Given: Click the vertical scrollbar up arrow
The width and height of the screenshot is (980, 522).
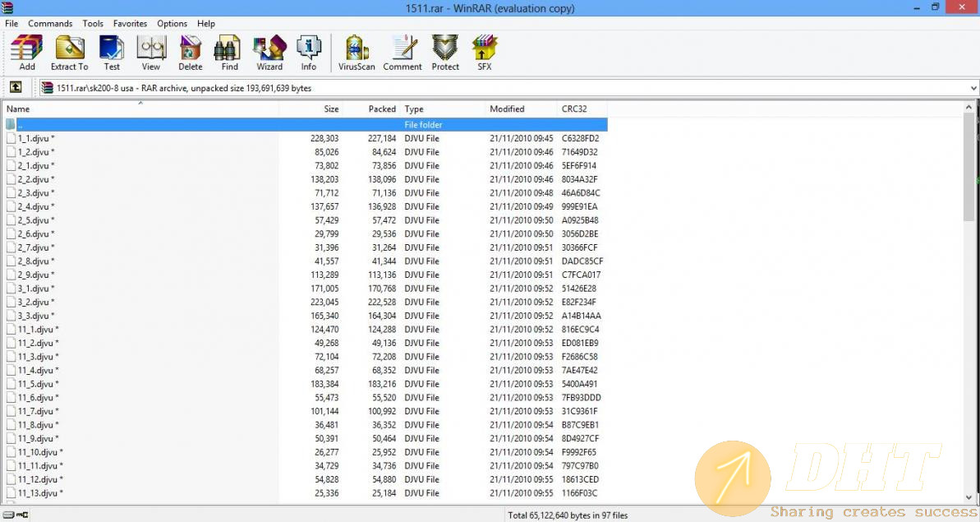Looking at the screenshot, I should [968, 108].
